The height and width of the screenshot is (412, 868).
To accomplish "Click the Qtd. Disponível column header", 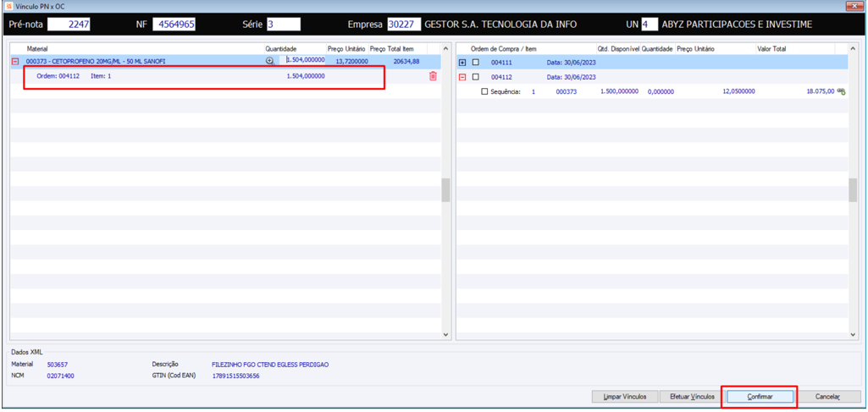I will tap(618, 49).
